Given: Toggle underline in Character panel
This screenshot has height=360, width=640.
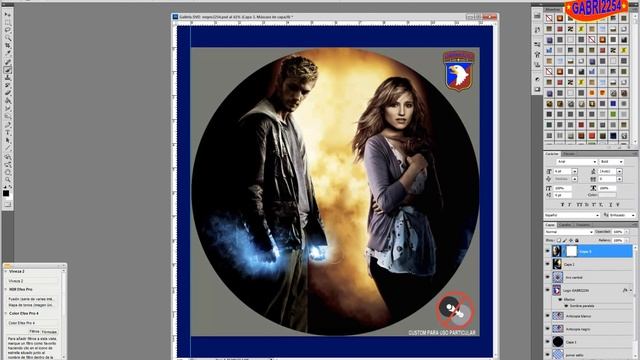Looking at the screenshot, I should (611, 204).
